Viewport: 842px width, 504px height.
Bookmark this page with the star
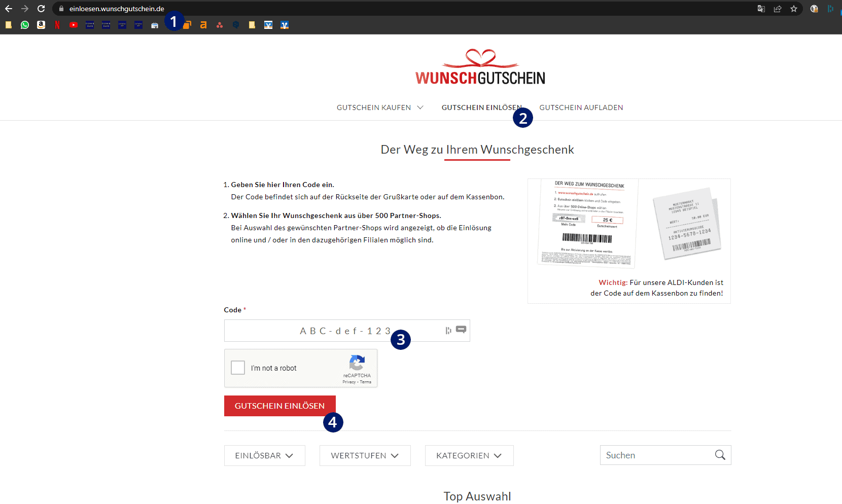(x=794, y=9)
